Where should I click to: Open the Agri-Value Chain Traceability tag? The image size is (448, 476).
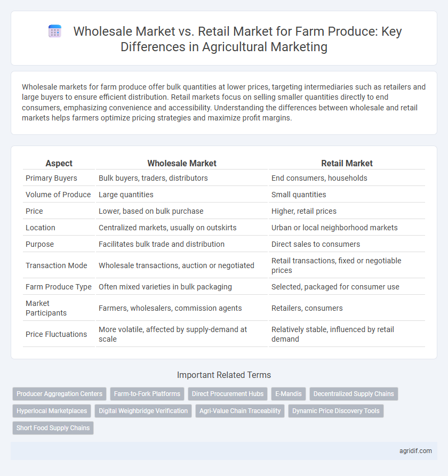(240, 411)
